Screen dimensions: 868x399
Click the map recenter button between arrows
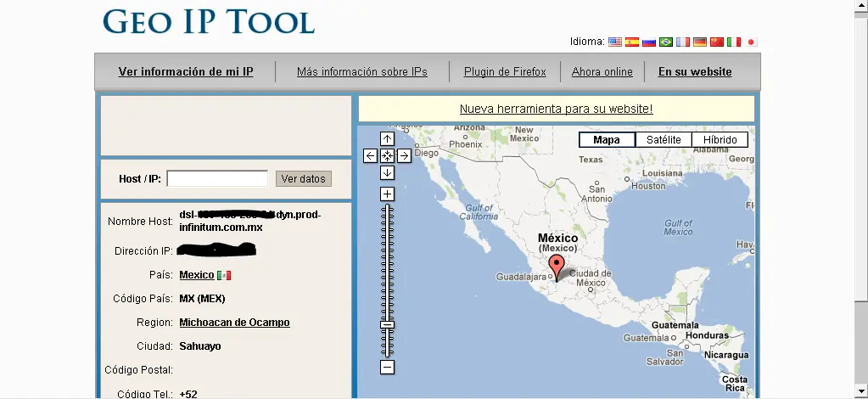pos(388,155)
